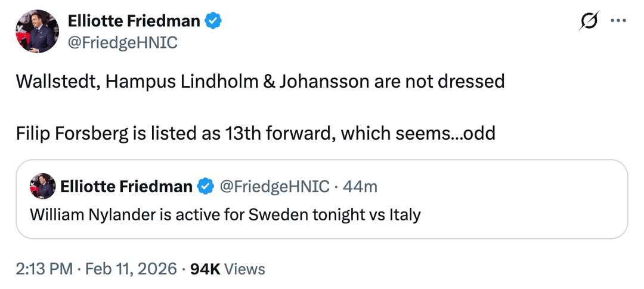Click the author name in the quoted tweet

(126, 187)
